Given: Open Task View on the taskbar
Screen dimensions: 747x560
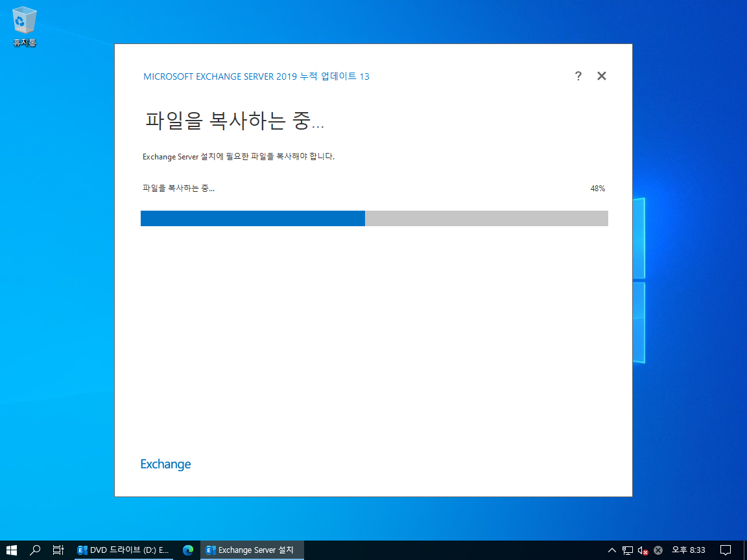Looking at the screenshot, I should pos(58,550).
